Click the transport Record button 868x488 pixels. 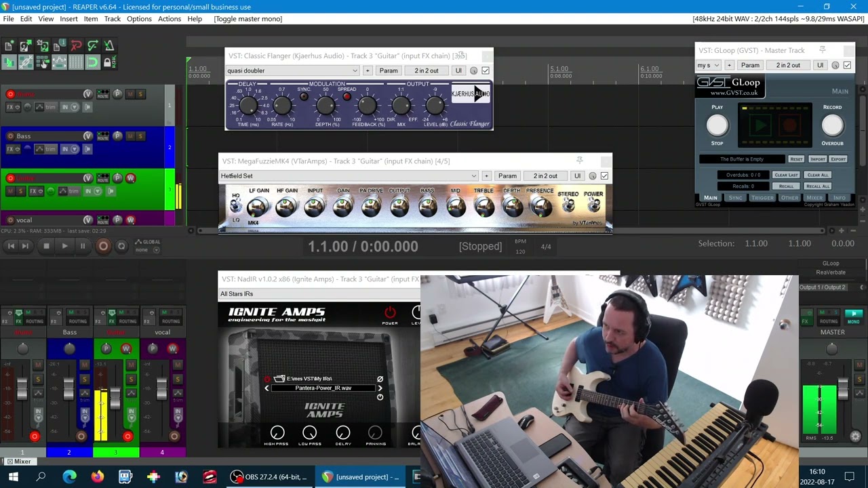[x=103, y=246]
